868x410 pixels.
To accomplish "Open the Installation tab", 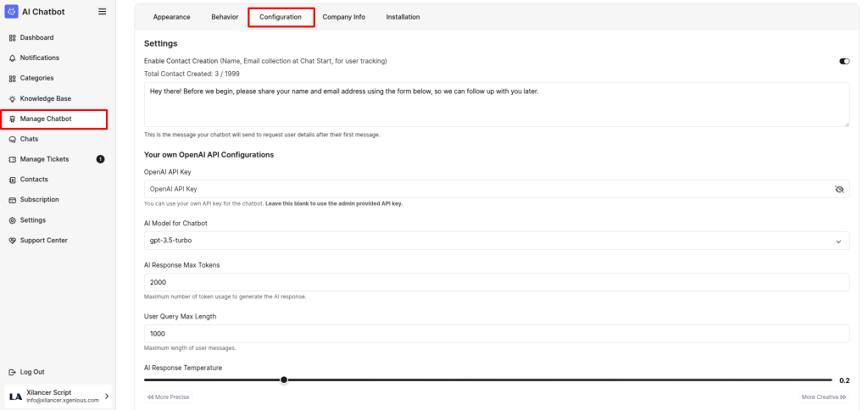I will click(x=403, y=17).
